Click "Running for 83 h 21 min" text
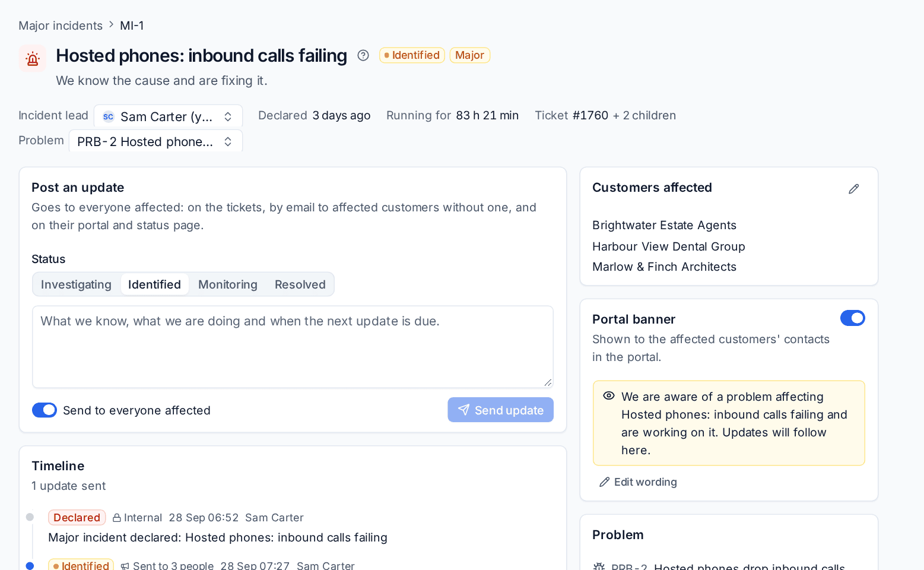924x570 pixels. pyautogui.click(x=452, y=115)
